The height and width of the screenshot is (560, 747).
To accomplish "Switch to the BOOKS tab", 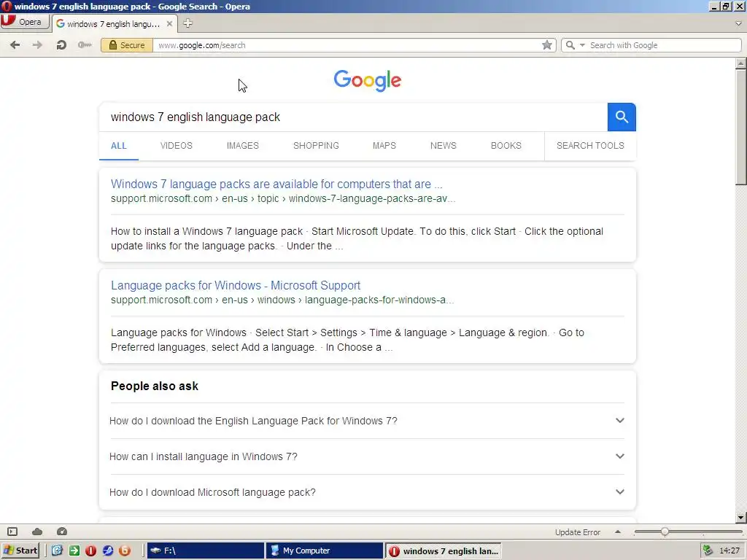I will pos(506,146).
